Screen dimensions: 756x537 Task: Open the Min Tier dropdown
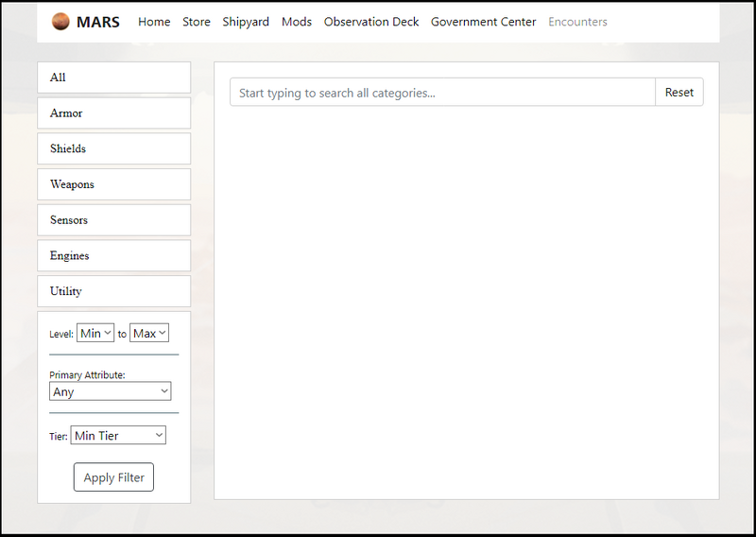click(x=118, y=435)
